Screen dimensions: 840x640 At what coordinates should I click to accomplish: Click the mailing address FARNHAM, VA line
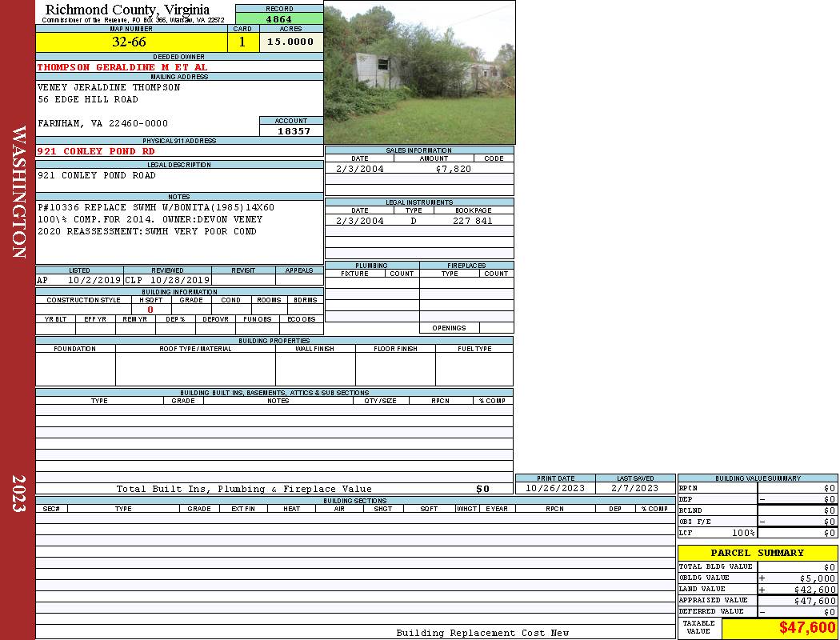pyautogui.click(x=103, y=124)
